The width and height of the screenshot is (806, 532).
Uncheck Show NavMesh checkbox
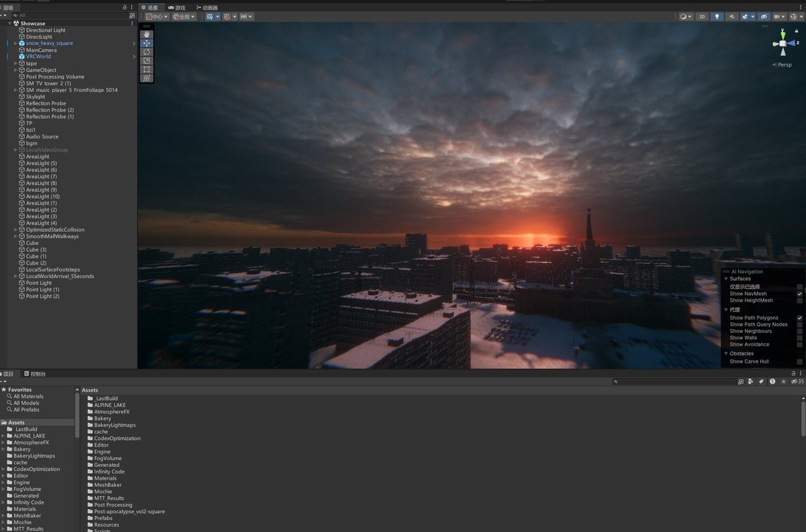[x=800, y=294]
